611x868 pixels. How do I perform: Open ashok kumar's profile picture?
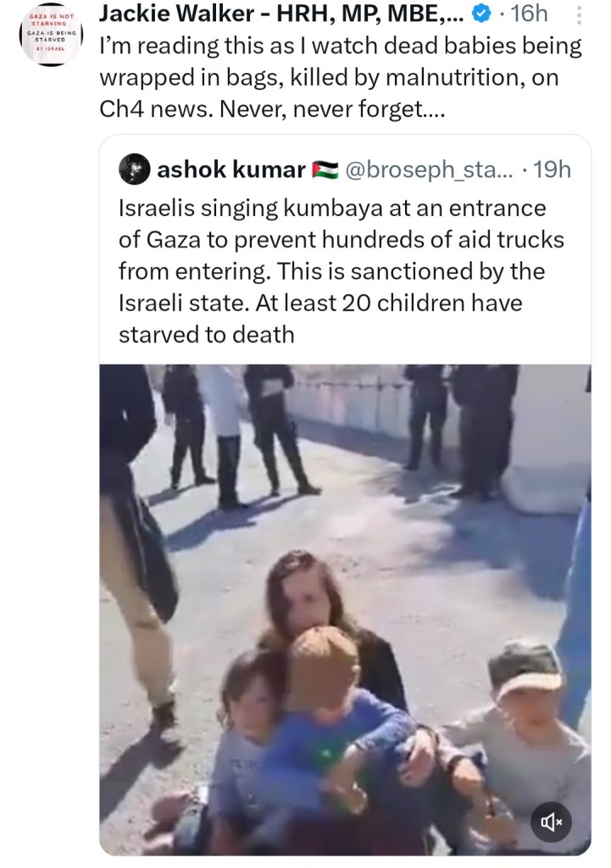point(134,170)
